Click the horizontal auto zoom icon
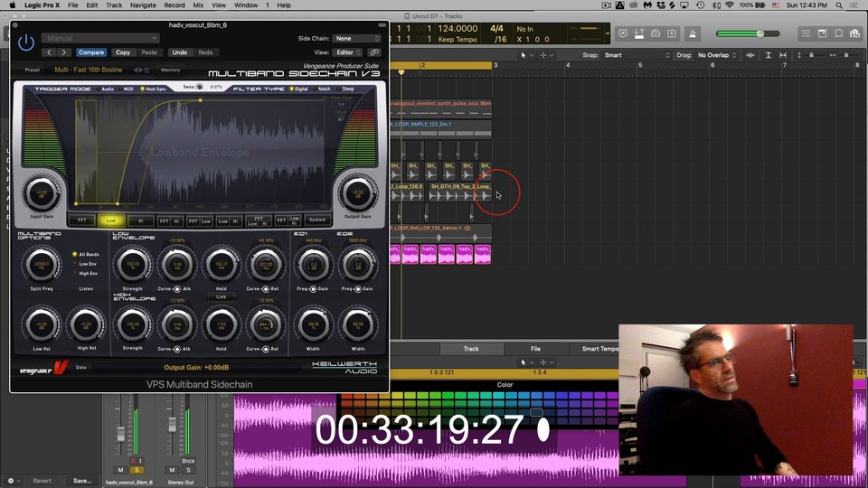The image size is (868, 488). click(x=783, y=55)
